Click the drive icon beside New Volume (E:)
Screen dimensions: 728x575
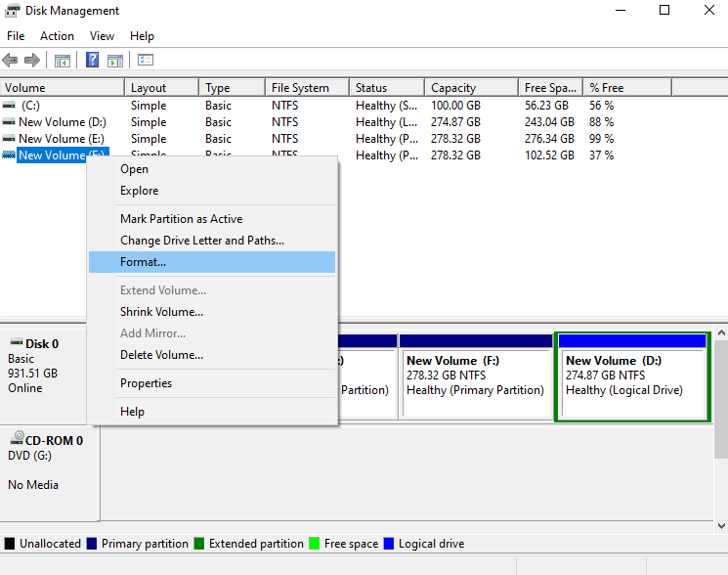[x=9, y=139]
